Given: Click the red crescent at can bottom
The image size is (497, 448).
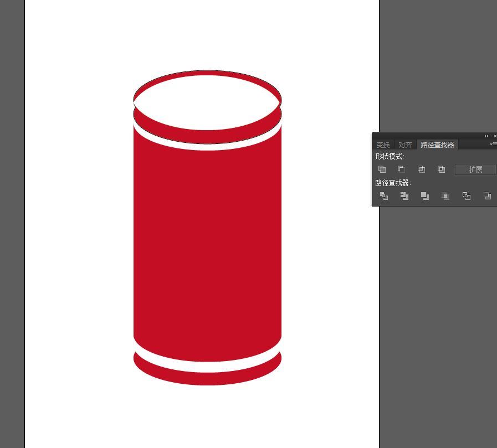Looking at the screenshot, I should 207,378.
